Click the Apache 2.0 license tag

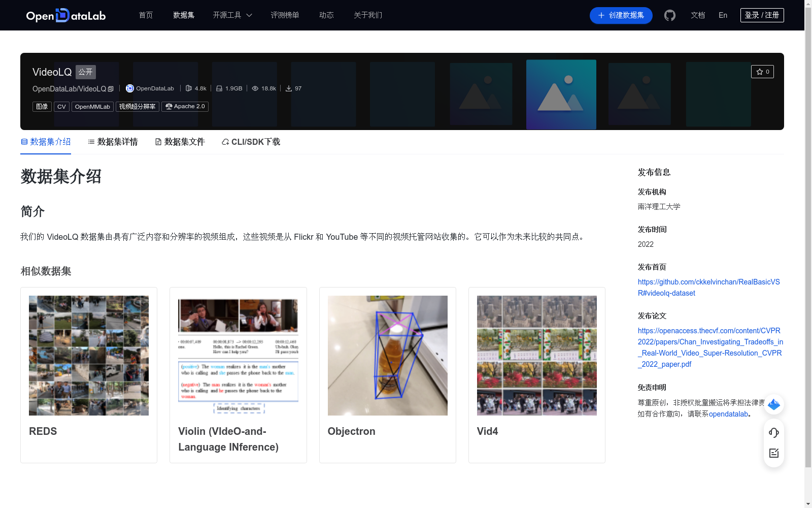point(185,107)
